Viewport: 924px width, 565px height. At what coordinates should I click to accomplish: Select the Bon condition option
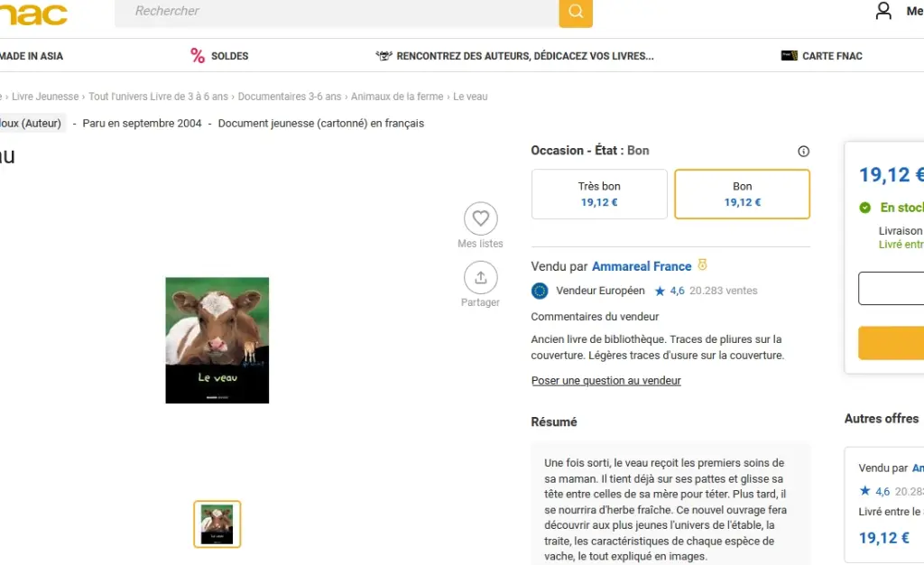[742, 194]
